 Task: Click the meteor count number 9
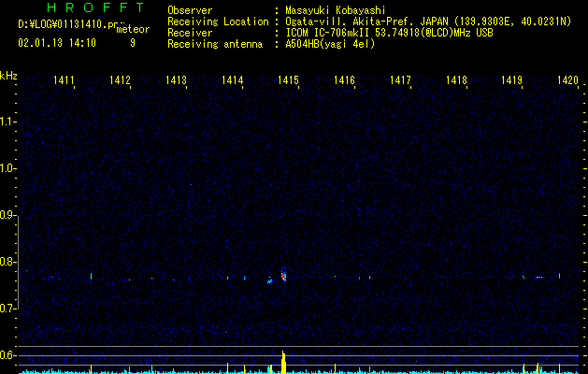click(133, 43)
